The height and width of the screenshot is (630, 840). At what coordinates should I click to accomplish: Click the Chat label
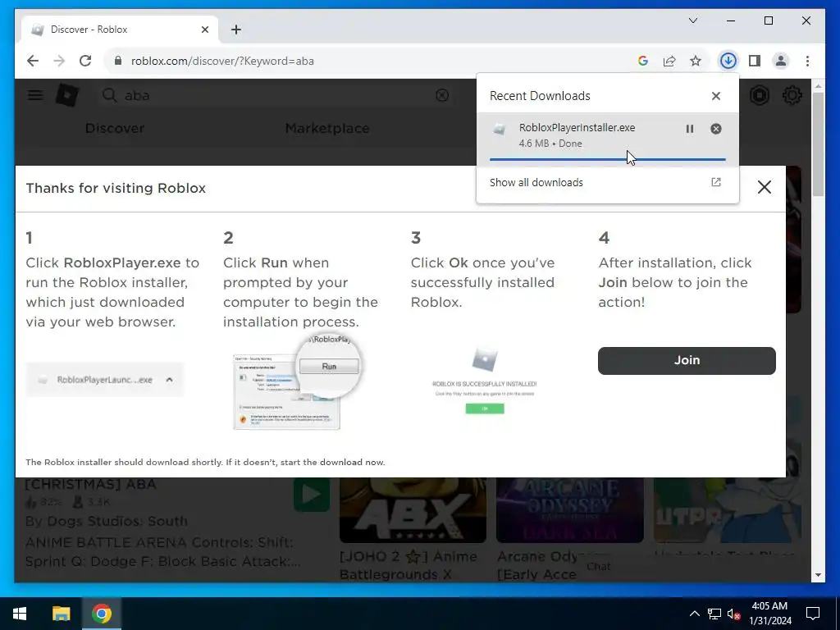pyautogui.click(x=598, y=566)
